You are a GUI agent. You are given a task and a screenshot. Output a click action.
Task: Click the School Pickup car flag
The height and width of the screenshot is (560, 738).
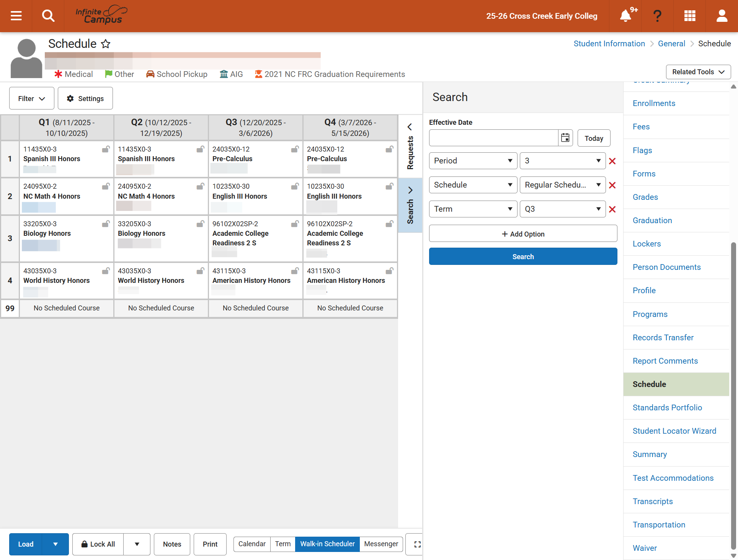[x=150, y=74]
